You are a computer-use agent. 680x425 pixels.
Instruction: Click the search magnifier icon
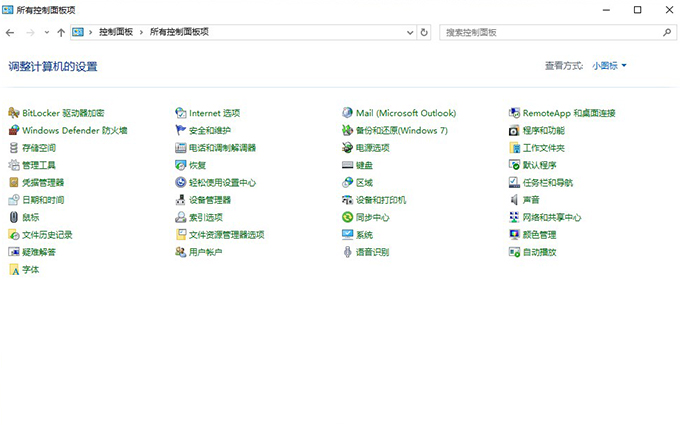pos(667,33)
